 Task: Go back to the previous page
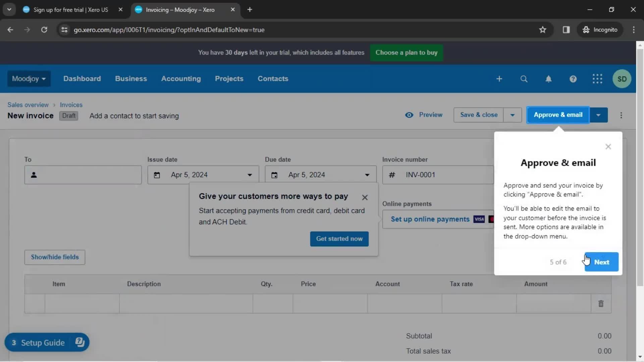pyautogui.click(x=10, y=29)
